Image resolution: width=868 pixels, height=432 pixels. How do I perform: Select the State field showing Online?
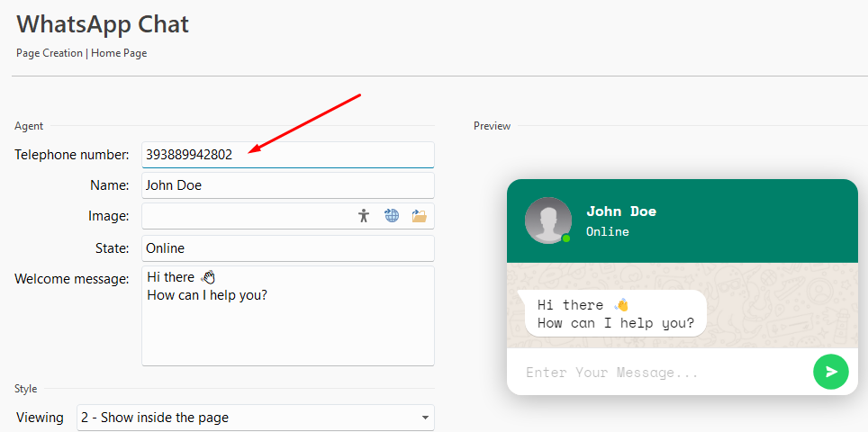point(288,248)
